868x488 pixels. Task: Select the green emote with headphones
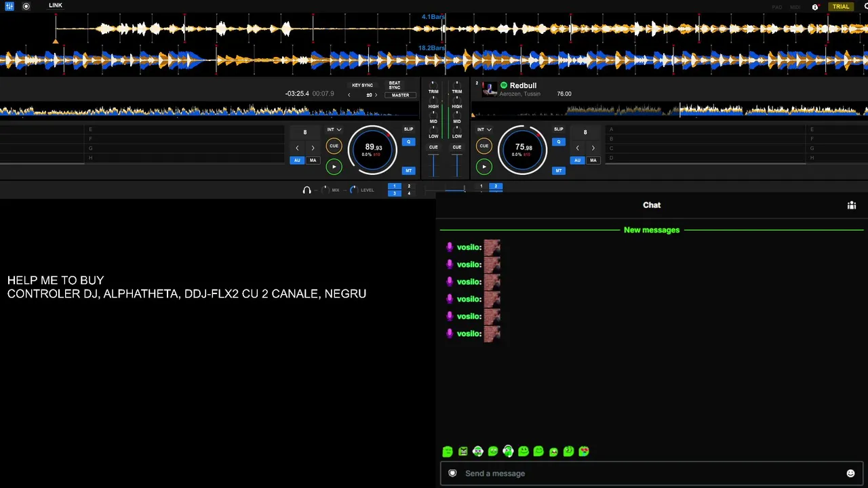[508, 451]
